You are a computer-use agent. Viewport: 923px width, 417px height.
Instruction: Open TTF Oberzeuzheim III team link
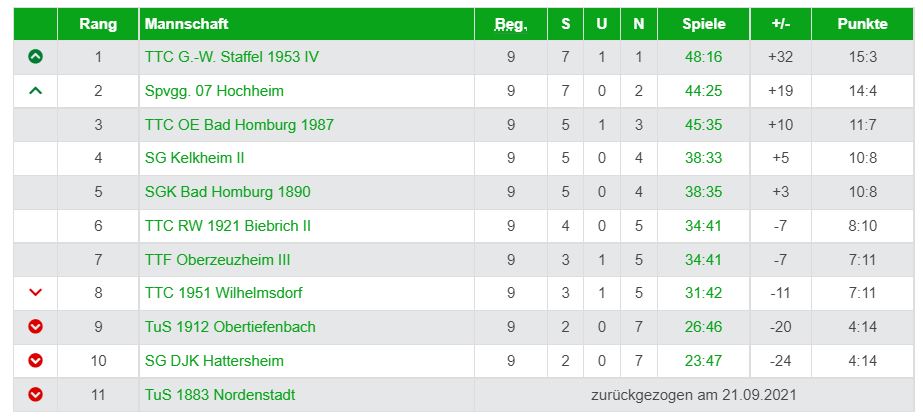pos(217,260)
